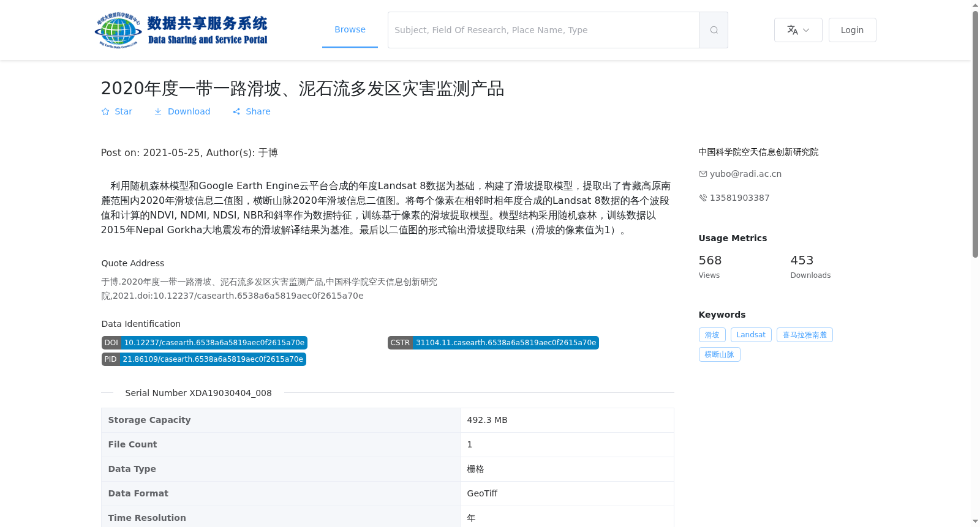Click the CSTR 31104.11 identifier badge
This screenshot has width=980, height=527.
pos(493,343)
